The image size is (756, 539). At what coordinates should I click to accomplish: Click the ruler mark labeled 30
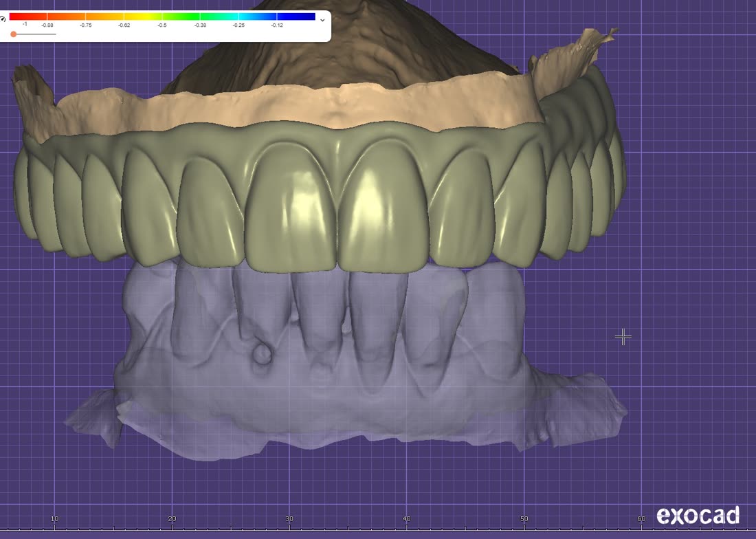[x=289, y=519]
